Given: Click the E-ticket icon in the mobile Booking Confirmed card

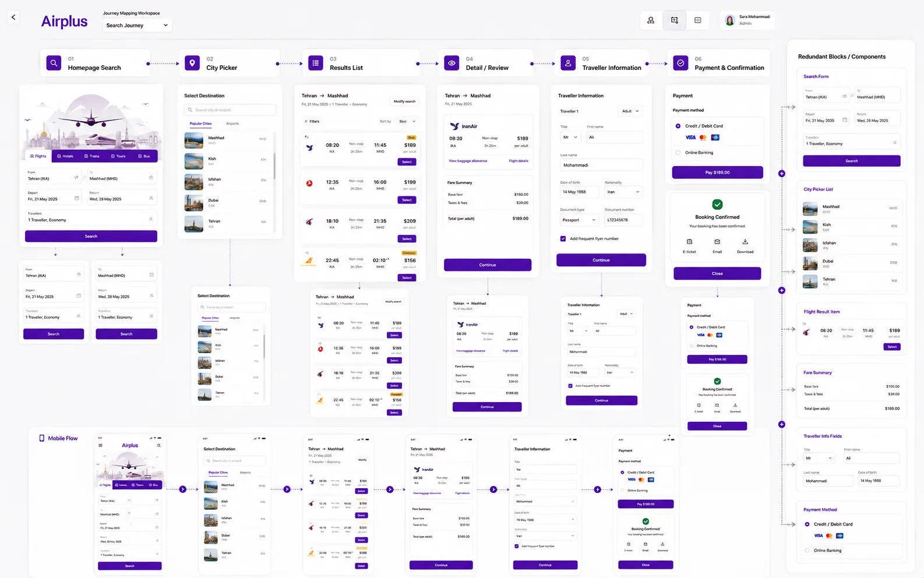Looking at the screenshot, I should click(x=629, y=545).
